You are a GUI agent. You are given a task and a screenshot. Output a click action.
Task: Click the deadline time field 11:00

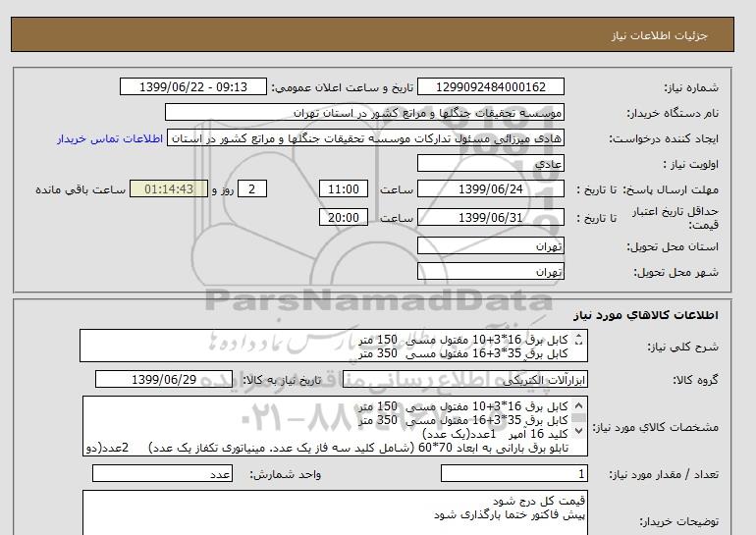[x=344, y=188]
